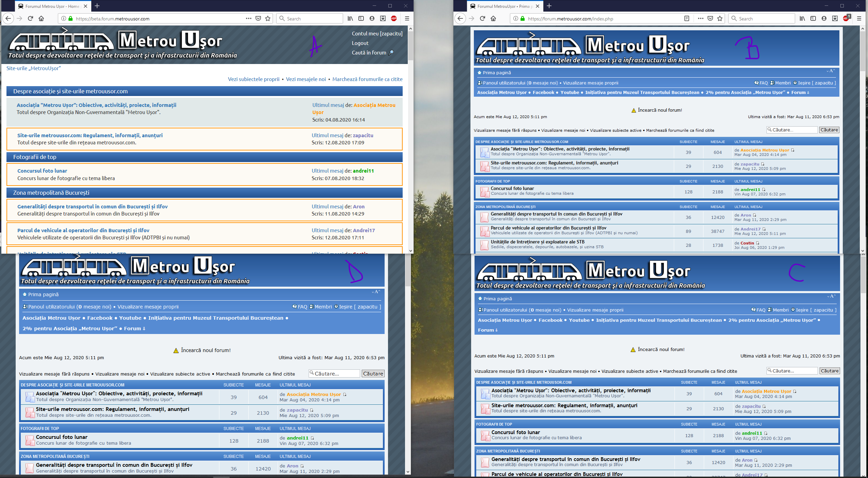Image resolution: width=868 pixels, height=478 pixels.
Task: Bookmark the beta.forum.metrouusor.com page with star
Action: click(268, 18)
